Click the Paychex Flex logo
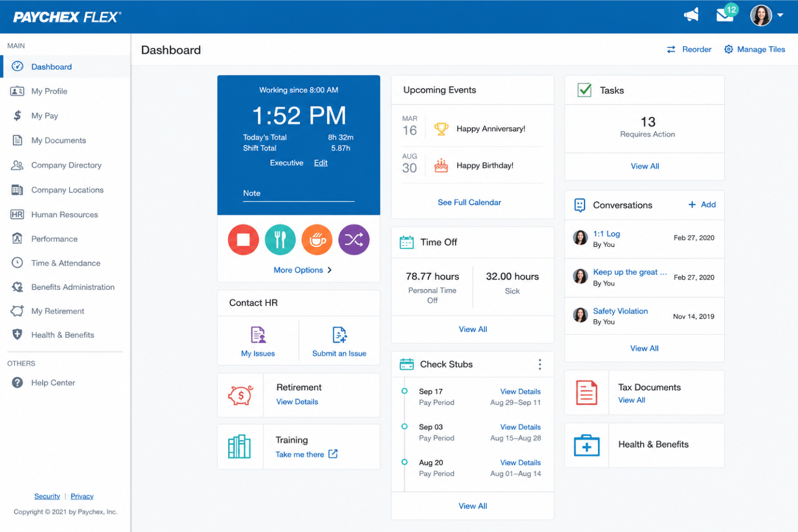The image size is (798, 532). tap(67, 17)
